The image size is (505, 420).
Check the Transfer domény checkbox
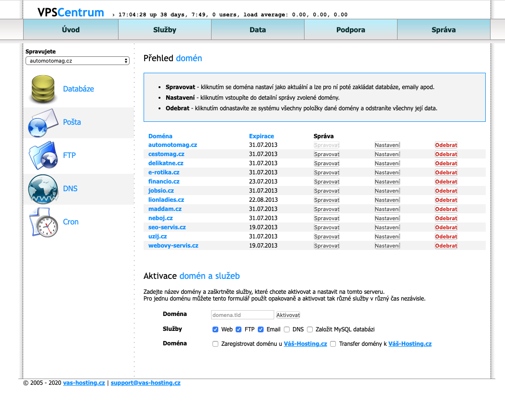[x=333, y=344]
